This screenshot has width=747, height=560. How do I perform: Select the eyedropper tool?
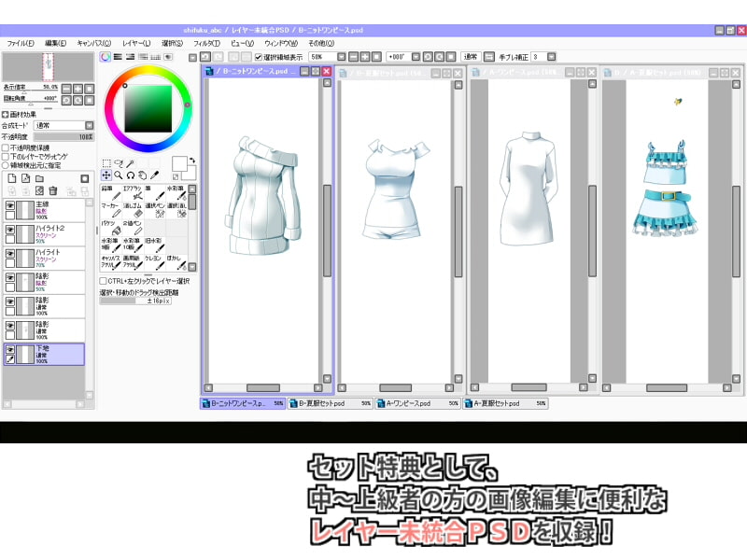(x=154, y=175)
